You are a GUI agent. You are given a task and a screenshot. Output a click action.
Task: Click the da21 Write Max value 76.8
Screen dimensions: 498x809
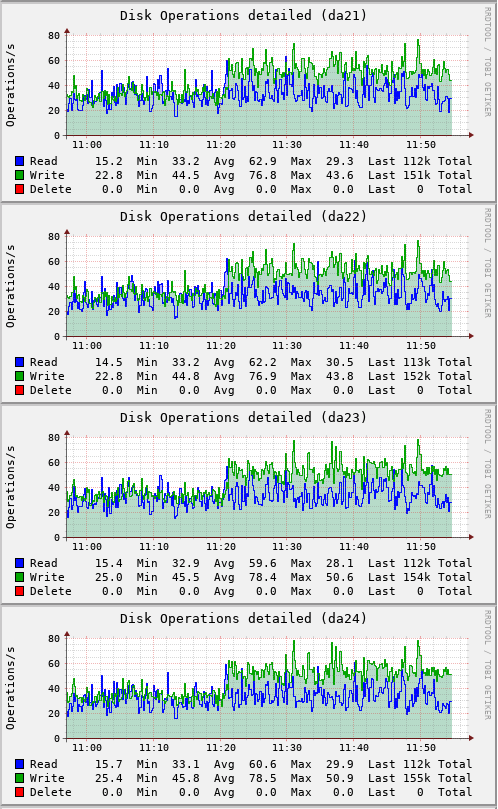tap(263, 175)
